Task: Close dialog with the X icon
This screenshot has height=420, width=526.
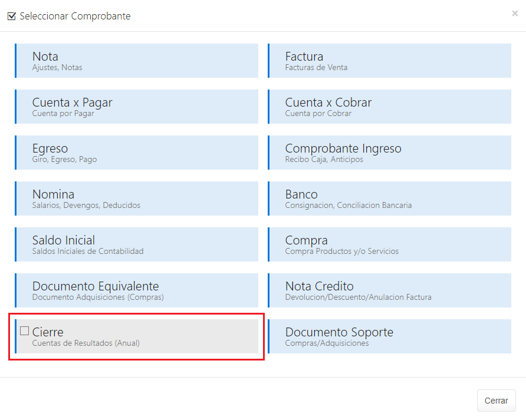Action: point(515,14)
